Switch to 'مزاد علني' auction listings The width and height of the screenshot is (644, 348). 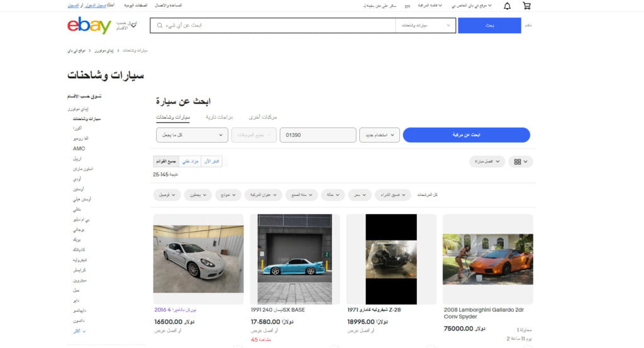coord(191,161)
